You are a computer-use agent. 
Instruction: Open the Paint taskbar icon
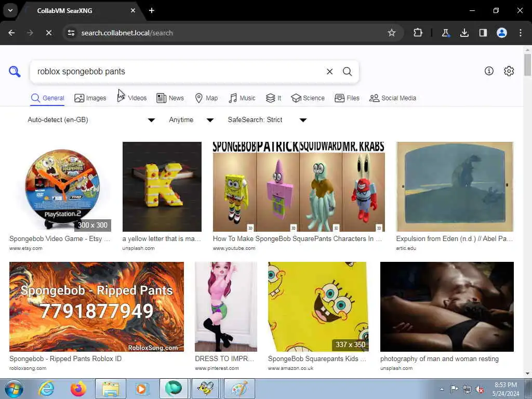pyautogui.click(x=239, y=389)
